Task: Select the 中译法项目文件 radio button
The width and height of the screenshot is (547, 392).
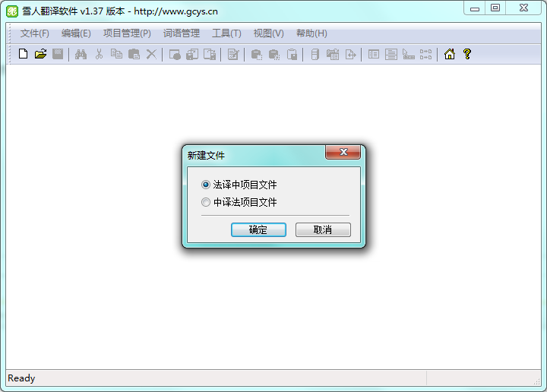Action: click(x=206, y=202)
